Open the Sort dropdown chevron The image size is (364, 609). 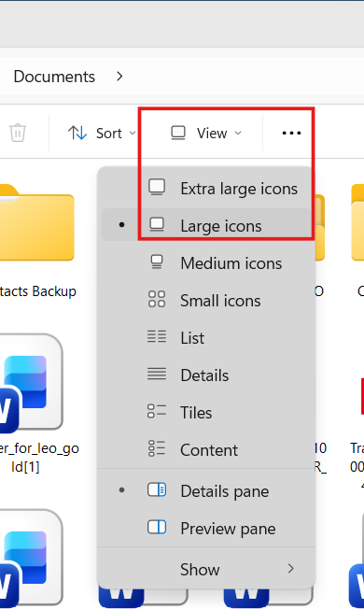point(133,133)
